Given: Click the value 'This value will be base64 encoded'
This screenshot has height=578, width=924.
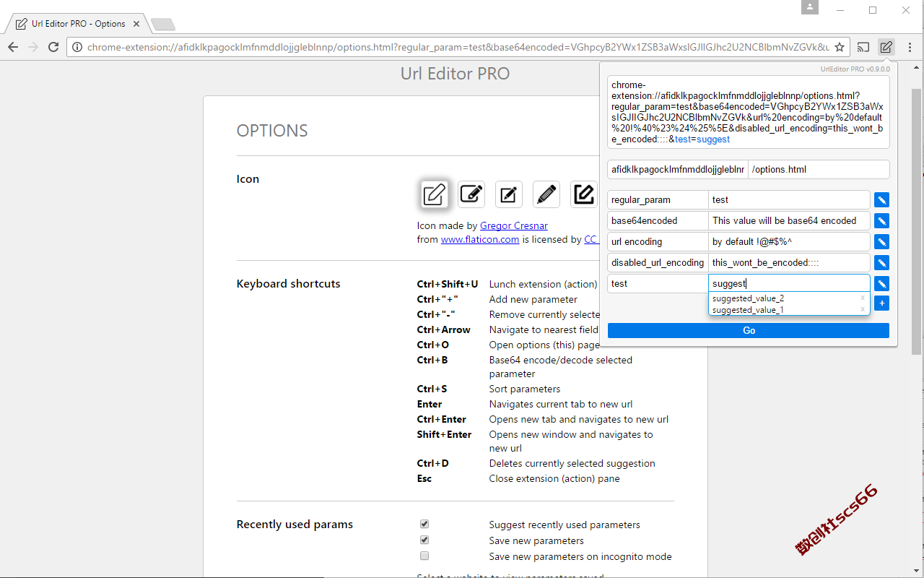Looking at the screenshot, I should click(x=789, y=221).
